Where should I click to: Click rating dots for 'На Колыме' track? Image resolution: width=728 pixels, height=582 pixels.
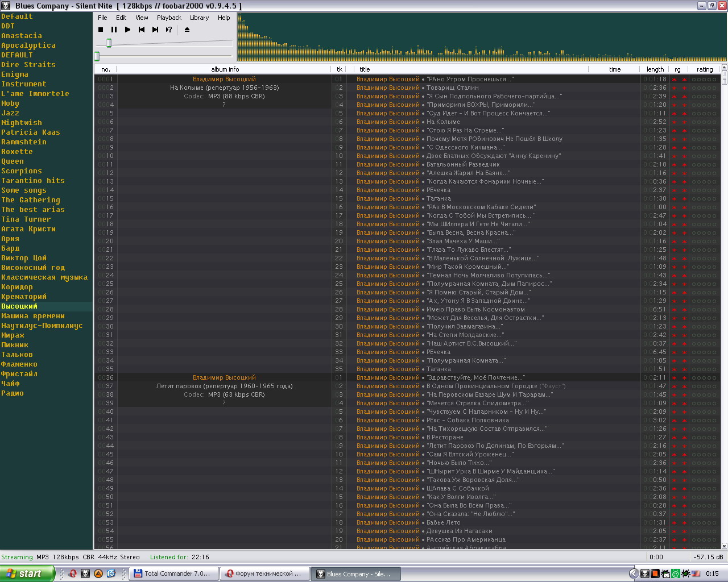704,122
